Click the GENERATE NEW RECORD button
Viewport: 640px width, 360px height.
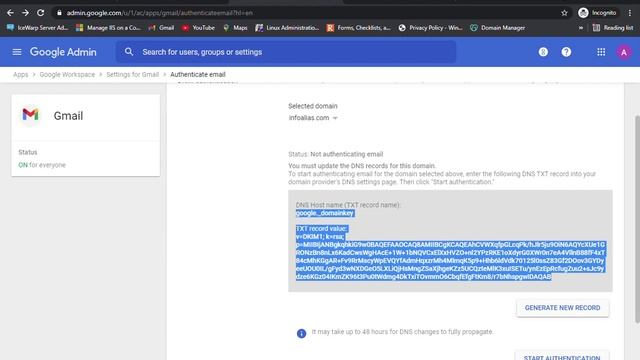coord(562,308)
